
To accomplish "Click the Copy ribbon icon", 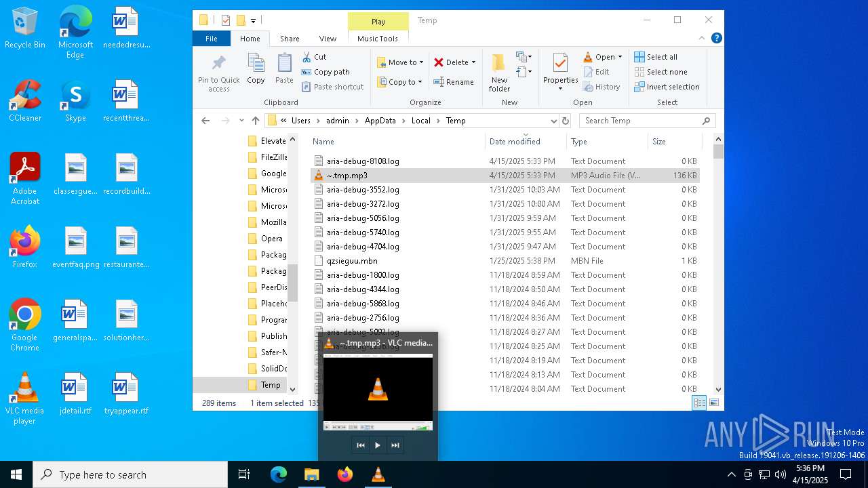I will (x=256, y=69).
